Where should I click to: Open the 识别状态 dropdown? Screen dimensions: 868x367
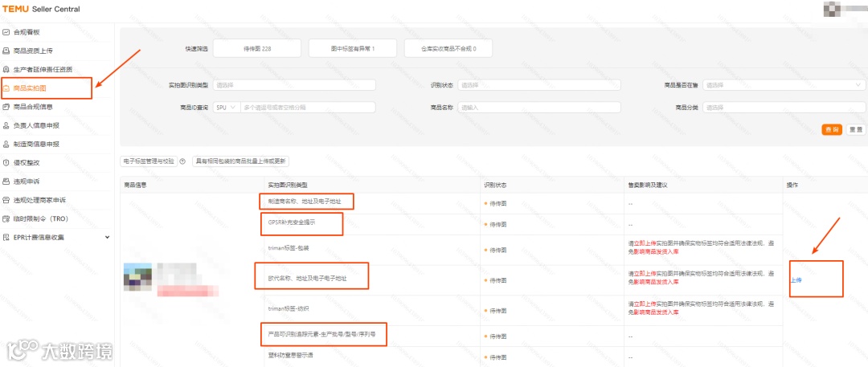pyautogui.click(x=539, y=85)
